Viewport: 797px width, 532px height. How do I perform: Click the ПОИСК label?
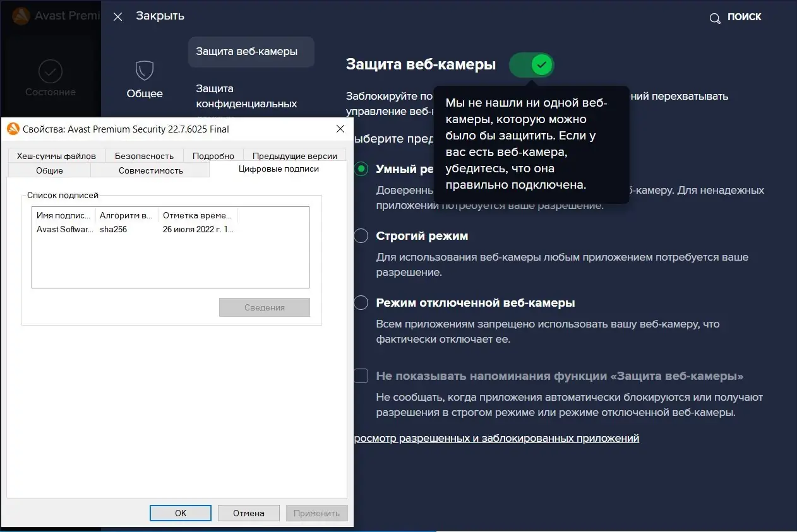(745, 18)
